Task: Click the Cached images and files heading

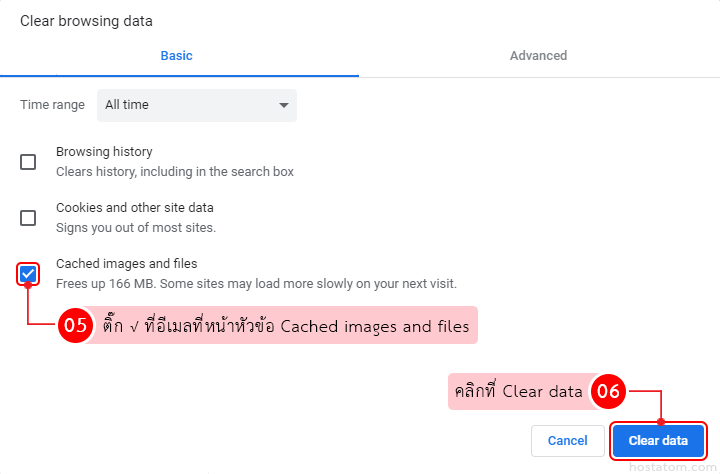Action: point(126,264)
